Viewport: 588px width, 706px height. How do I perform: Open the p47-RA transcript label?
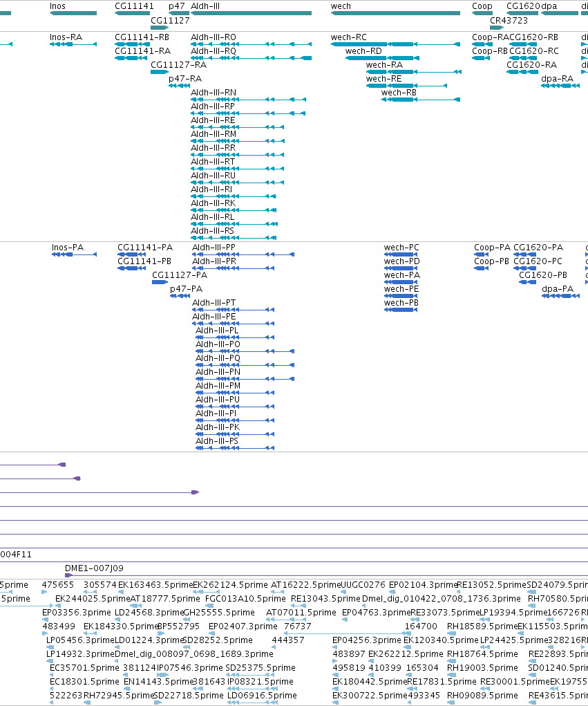coord(185,79)
